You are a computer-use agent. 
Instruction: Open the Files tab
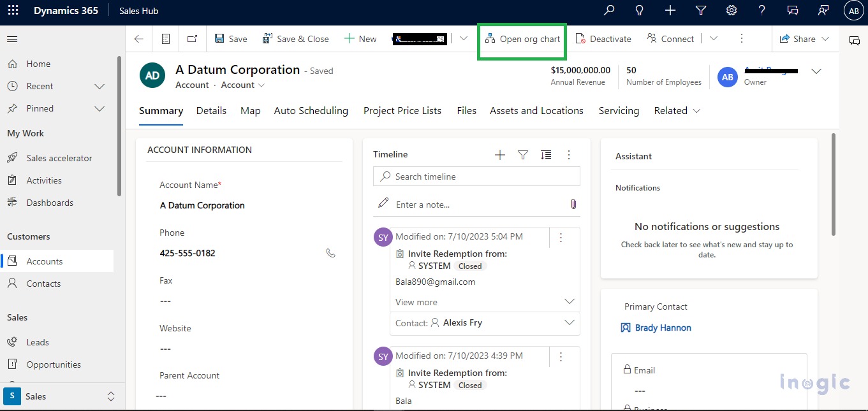[467, 111]
